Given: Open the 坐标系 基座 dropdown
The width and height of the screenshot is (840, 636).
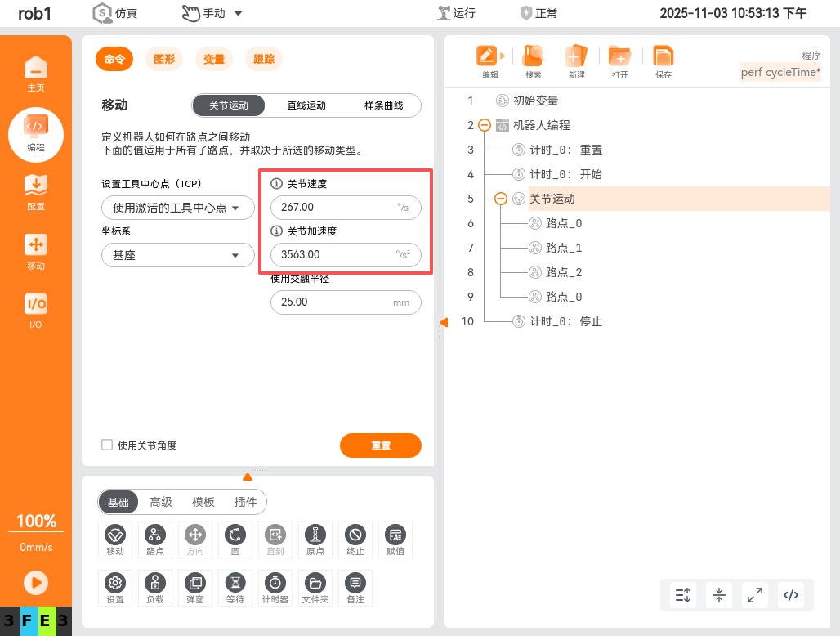Looking at the screenshot, I should tap(177, 255).
